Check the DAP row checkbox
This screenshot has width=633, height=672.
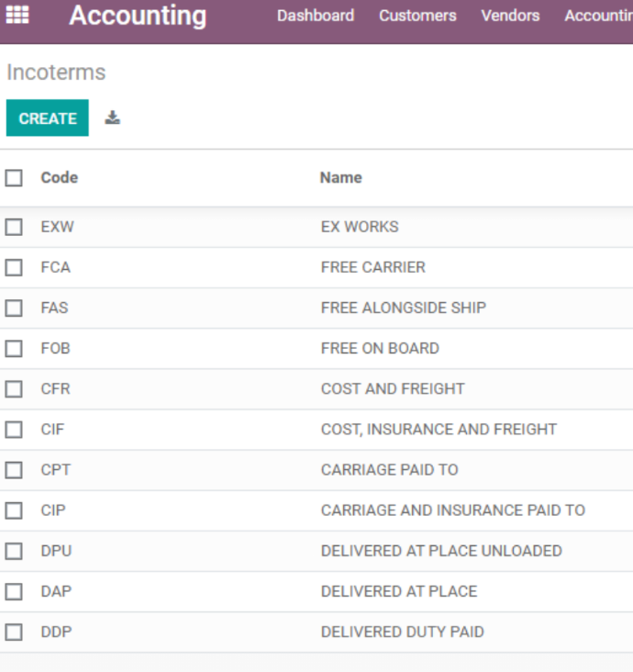click(14, 591)
